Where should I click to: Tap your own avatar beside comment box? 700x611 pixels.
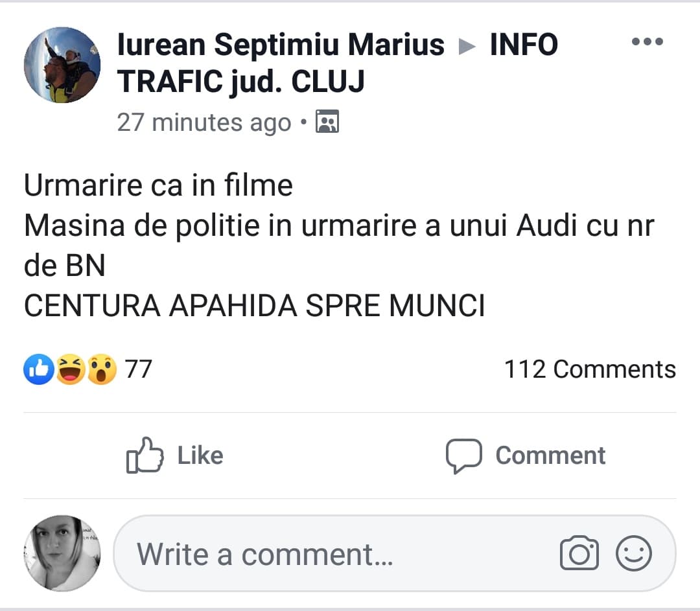[x=62, y=553]
